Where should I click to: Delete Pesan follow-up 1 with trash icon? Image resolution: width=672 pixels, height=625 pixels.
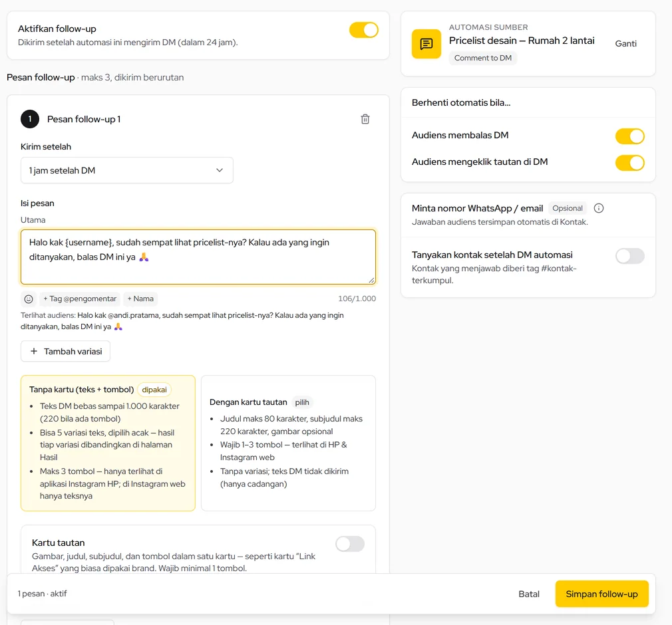coord(365,119)
